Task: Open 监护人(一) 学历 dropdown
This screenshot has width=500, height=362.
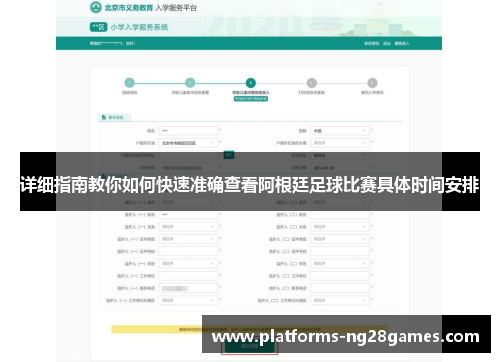Action: coord(188,263)
